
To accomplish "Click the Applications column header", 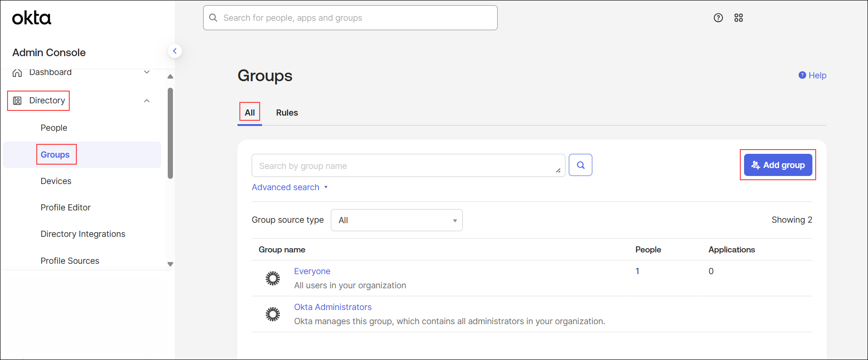I will (x=731, y=250).
